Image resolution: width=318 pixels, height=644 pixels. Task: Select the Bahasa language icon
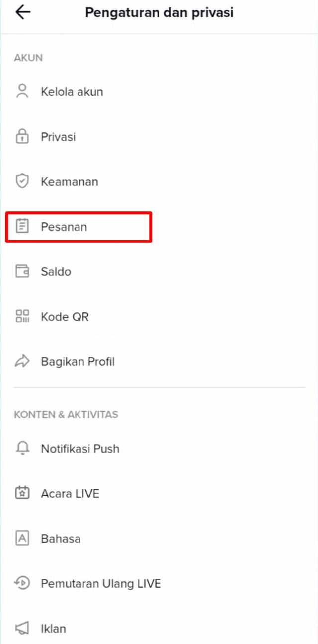(22, 538)
